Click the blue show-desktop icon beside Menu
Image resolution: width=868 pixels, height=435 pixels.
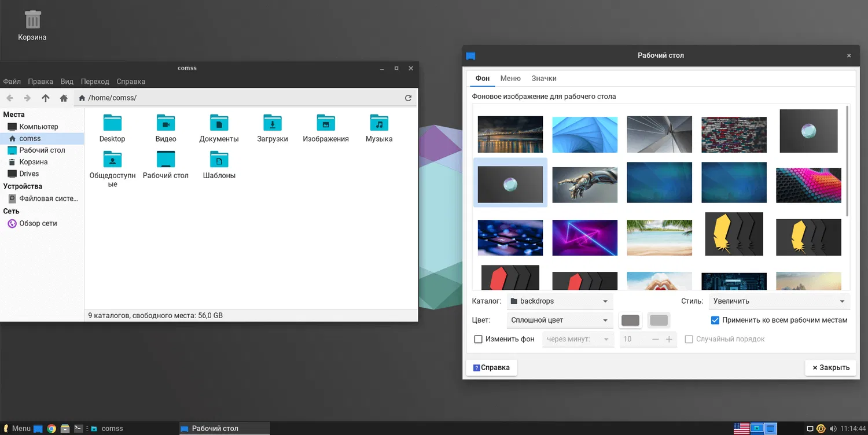tap(38, 429)
